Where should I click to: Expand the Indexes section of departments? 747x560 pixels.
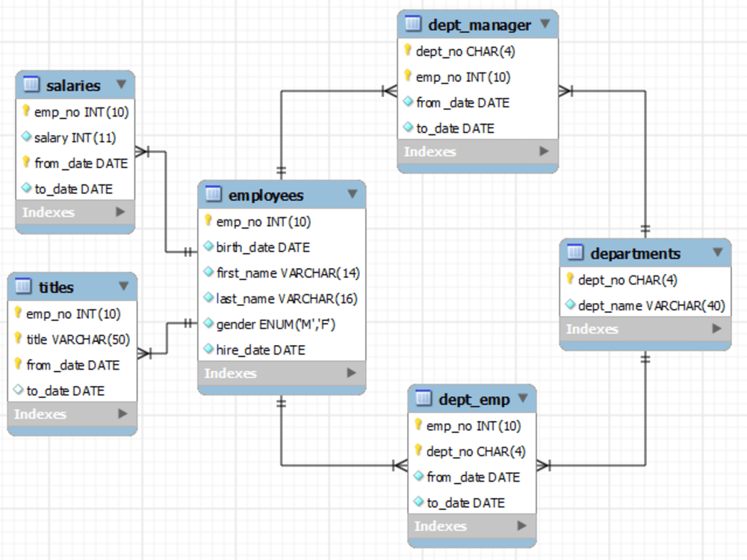716,329
